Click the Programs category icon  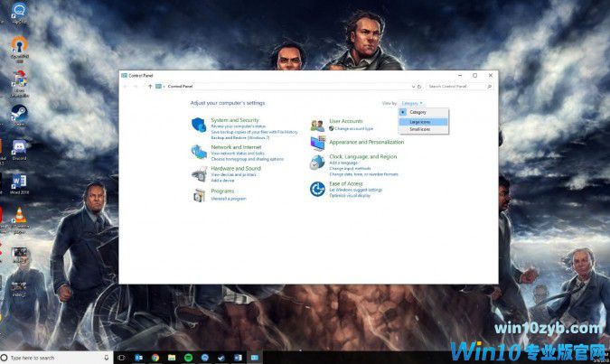point(199,194)
